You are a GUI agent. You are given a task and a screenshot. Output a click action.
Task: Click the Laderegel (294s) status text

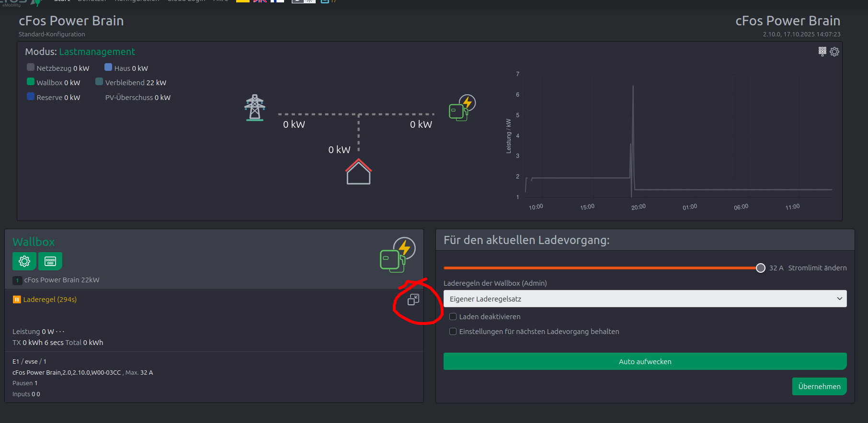50,300
